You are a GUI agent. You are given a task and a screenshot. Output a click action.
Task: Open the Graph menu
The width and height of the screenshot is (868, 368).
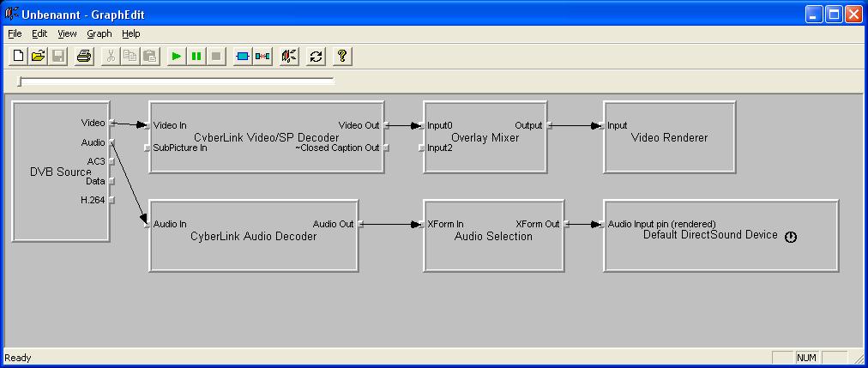pyautogui.click(x=99, y=33)
